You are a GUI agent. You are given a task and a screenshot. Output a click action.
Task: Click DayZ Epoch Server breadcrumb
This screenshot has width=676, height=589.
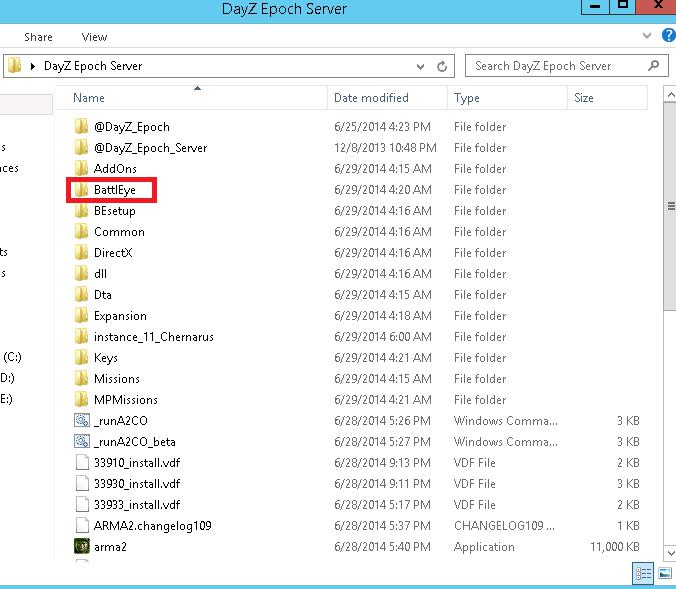93,66
